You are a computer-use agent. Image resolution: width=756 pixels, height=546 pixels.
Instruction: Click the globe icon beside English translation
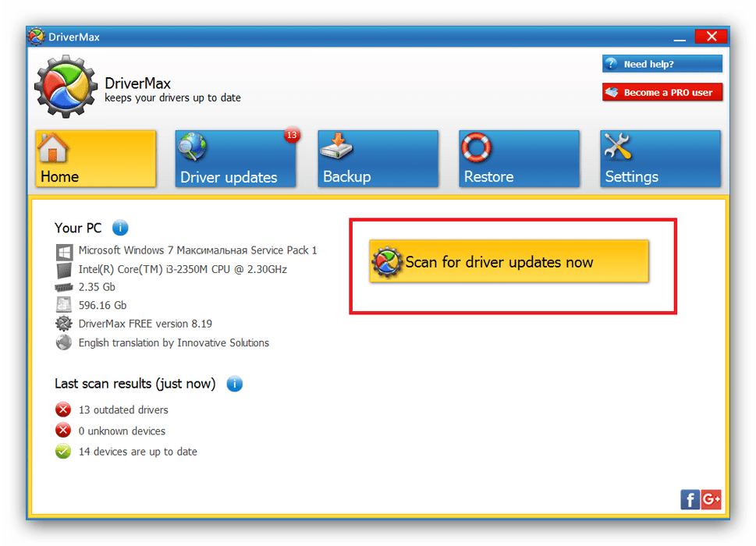pyautogui.click(x=63, y=343)
